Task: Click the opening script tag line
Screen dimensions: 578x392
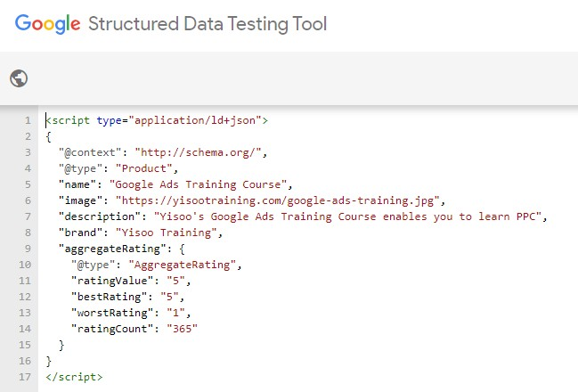Action: tap(157, 120)
